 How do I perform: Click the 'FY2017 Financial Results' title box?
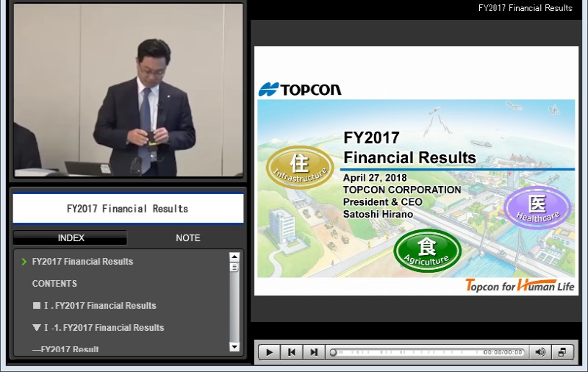pos(128,209)
